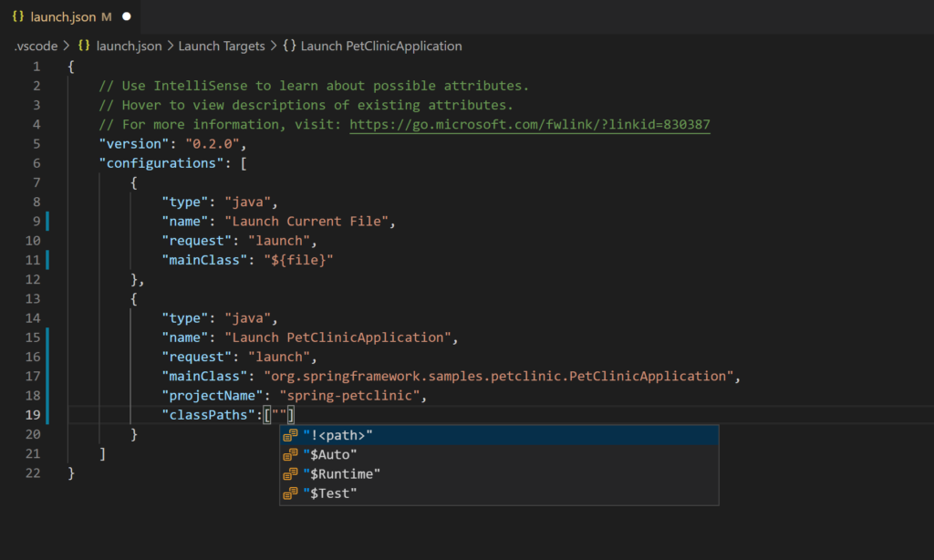
Task: Click the snippet icon beside the "$Test" suggestion
Action: (x=292, y=493)
